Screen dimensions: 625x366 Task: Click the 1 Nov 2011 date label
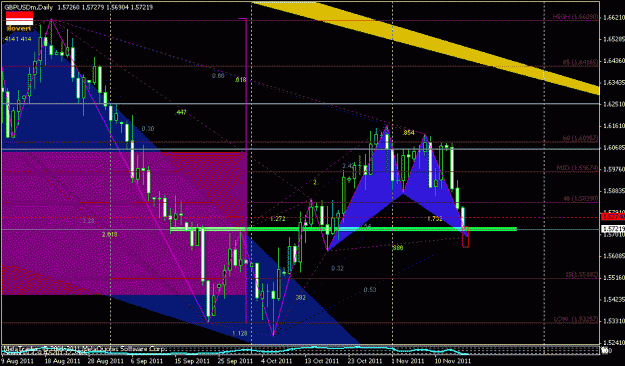coord(408,361)
